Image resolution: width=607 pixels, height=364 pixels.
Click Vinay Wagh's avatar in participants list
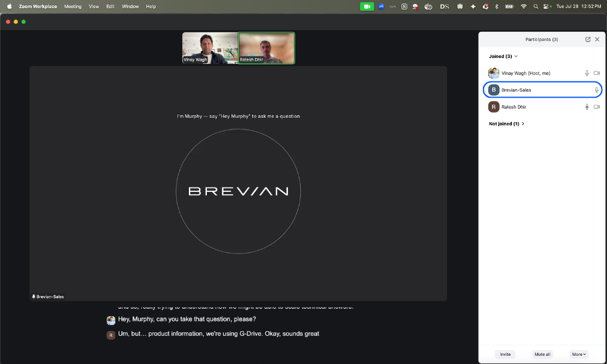coord(494,73)
